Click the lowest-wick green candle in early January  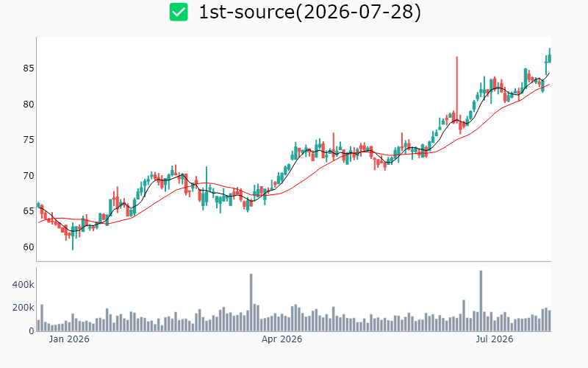[73, 236]
